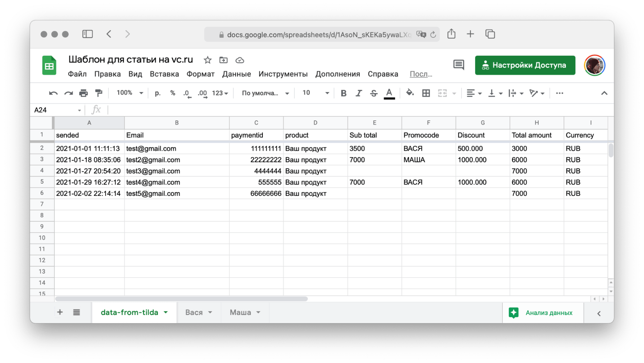Toggle strikethrough formatting
The image size is (644, 363).
(x=374, y=93)
